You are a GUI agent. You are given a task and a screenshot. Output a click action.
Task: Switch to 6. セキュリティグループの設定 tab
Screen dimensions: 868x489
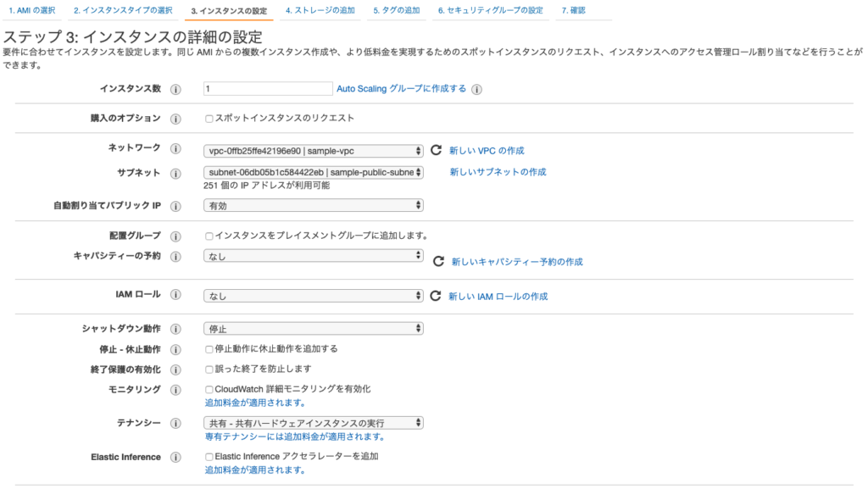tap(490, 10)
